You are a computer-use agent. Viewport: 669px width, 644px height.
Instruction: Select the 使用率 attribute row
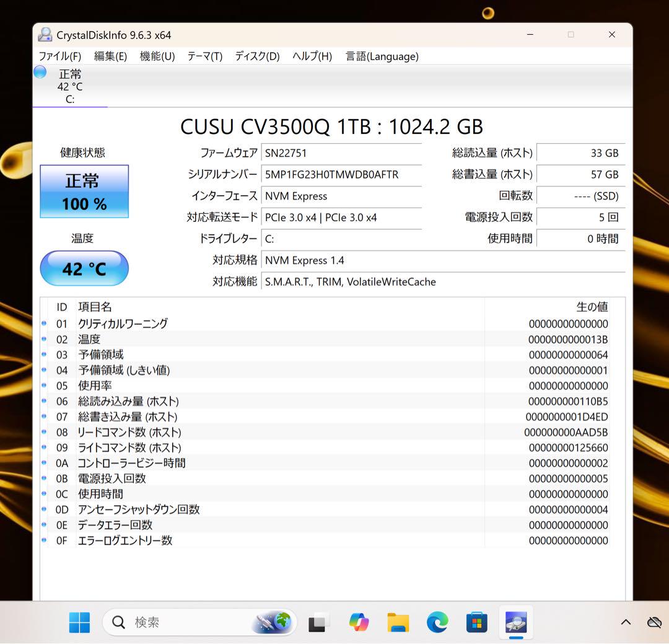tap(325, 386)
